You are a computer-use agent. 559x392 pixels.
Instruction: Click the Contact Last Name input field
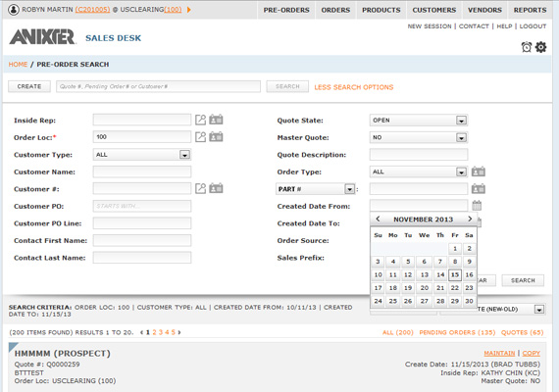coord(142,258)
